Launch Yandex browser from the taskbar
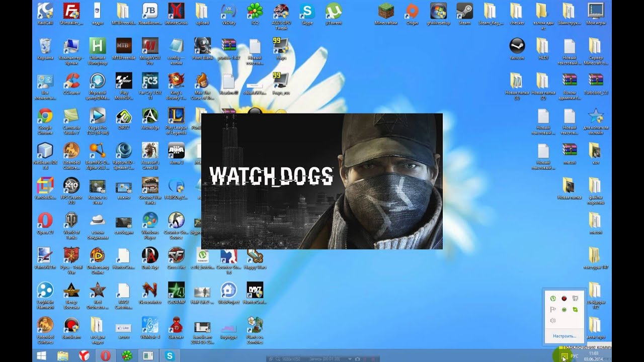This screenshot has height=362, width=644. [x=85, y=355]
